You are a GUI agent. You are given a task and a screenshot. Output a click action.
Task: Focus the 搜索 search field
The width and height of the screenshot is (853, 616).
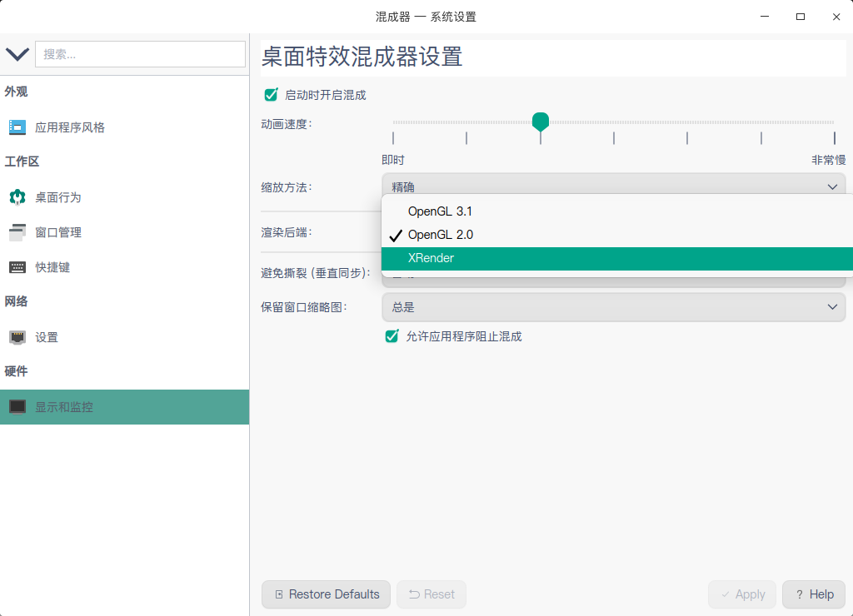tap(140, 54)
